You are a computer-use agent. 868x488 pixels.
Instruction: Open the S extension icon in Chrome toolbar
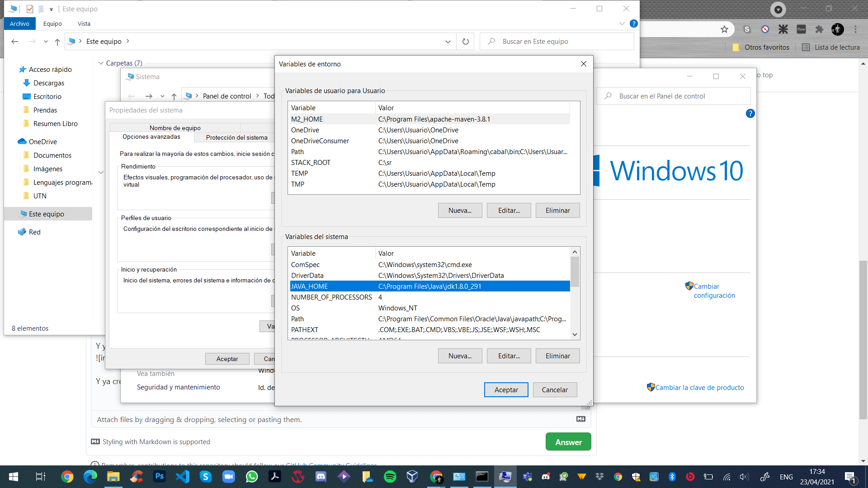pyautogui.click(x=747, y=29)
